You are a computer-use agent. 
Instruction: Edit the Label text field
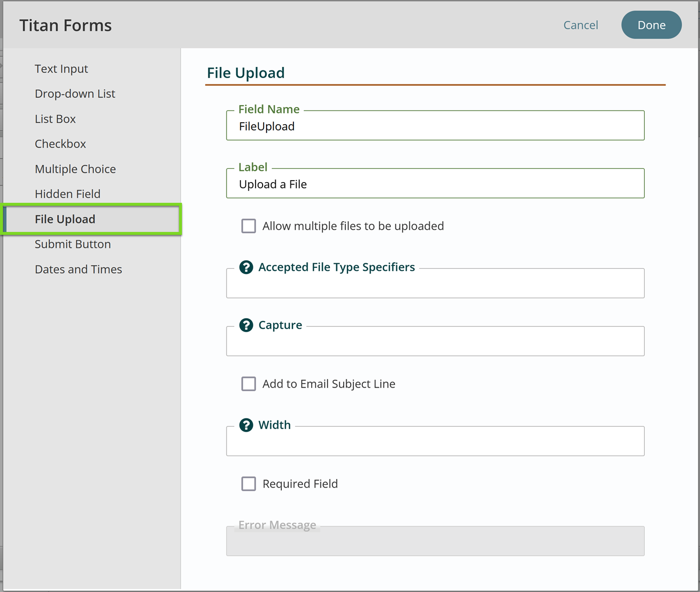coord(435,184)
